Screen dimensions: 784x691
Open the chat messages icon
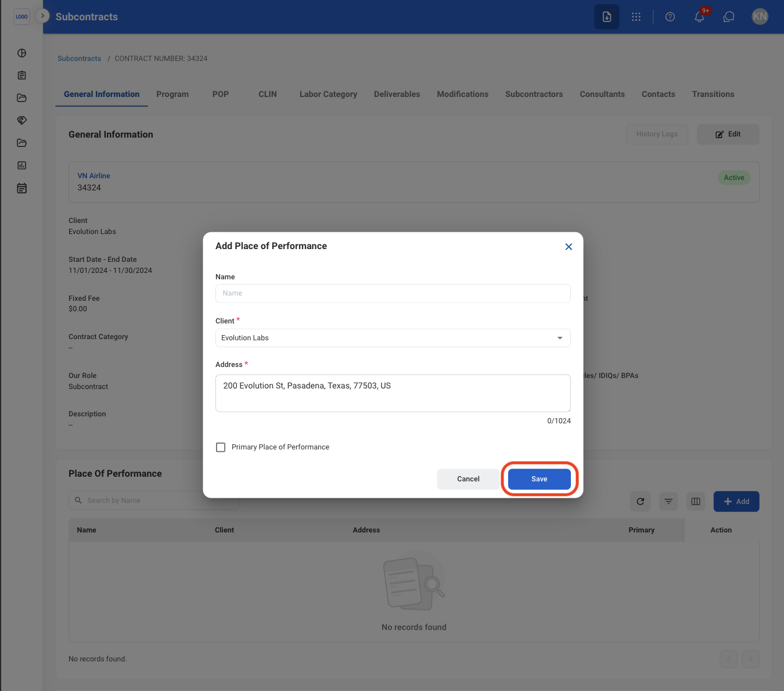click(728, 17)
